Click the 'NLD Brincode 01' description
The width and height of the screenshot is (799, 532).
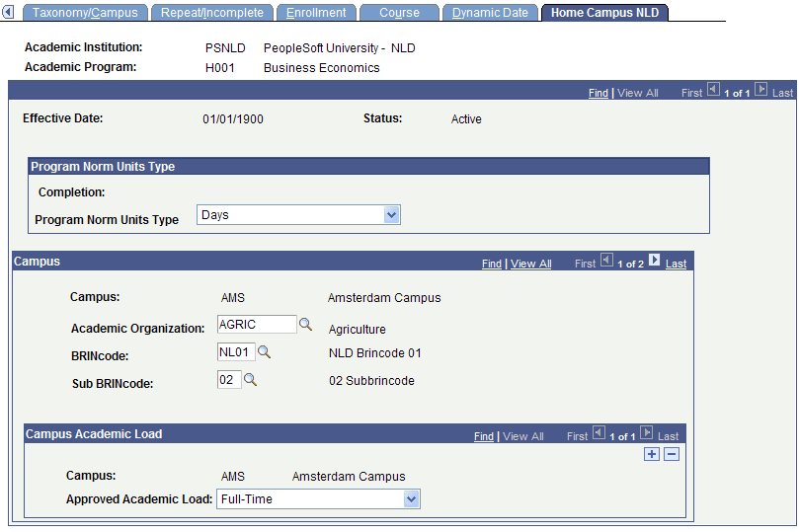375,352
